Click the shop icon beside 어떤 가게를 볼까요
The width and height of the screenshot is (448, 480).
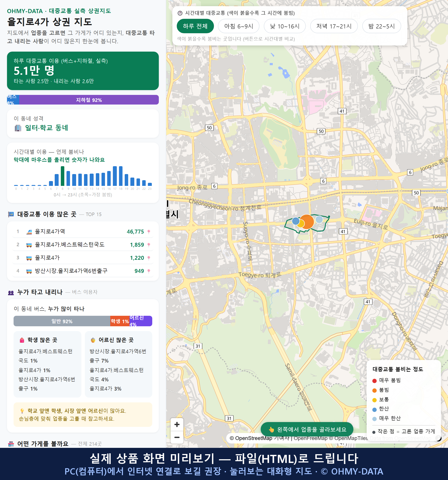coord(11,444)
